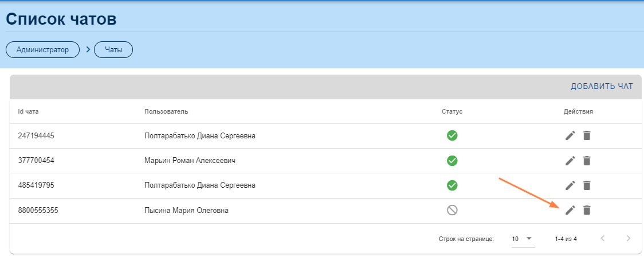Edit chat 8800555355 with pencil icon
This screenshot has height=256, width=644.
[570, 211]
